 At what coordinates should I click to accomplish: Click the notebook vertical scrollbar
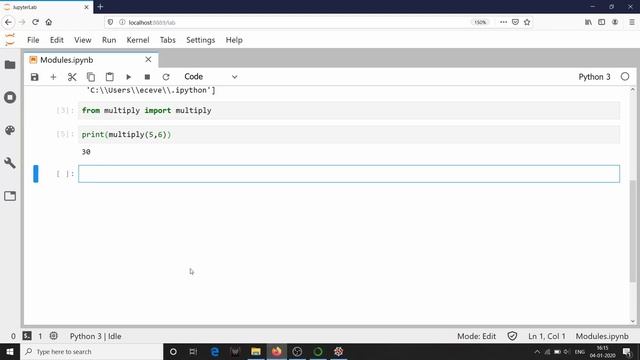coord(633,231)
